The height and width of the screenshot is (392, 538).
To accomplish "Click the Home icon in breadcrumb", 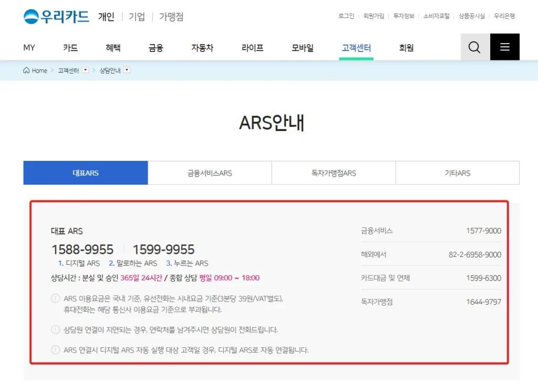I will coord(27,70).
